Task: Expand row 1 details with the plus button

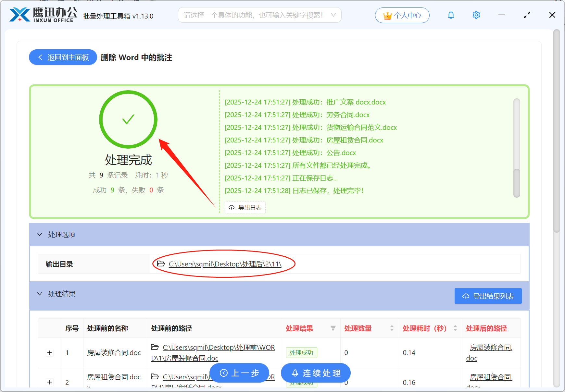Action: click(49, 352)
